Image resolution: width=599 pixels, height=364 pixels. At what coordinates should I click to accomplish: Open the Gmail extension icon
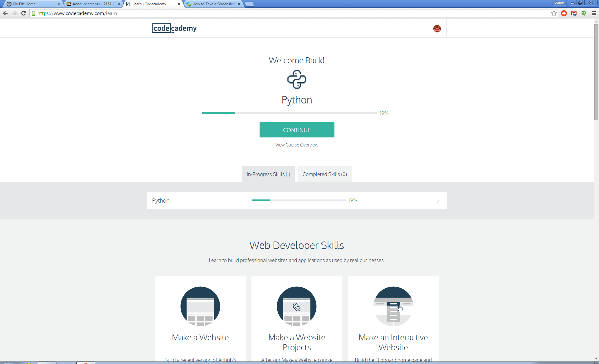click(574, 13)
